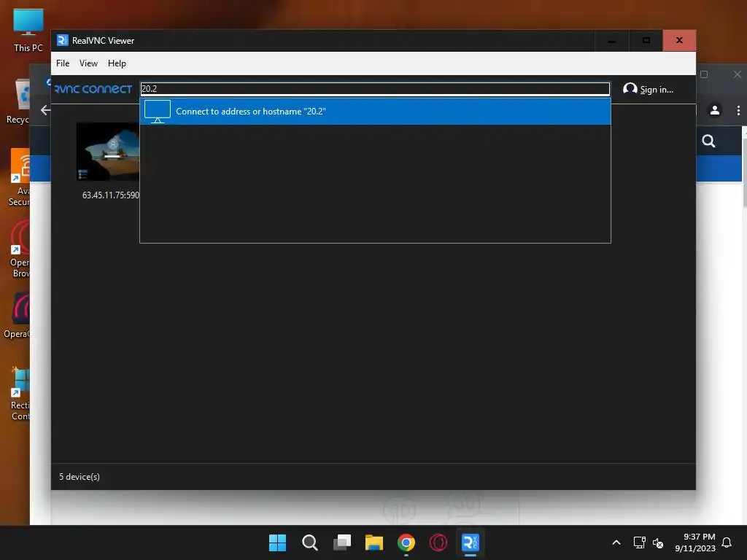Open the three-dot menu in the background browser
747x560 pixels.
pyautogui.click(x=738, y=111)
